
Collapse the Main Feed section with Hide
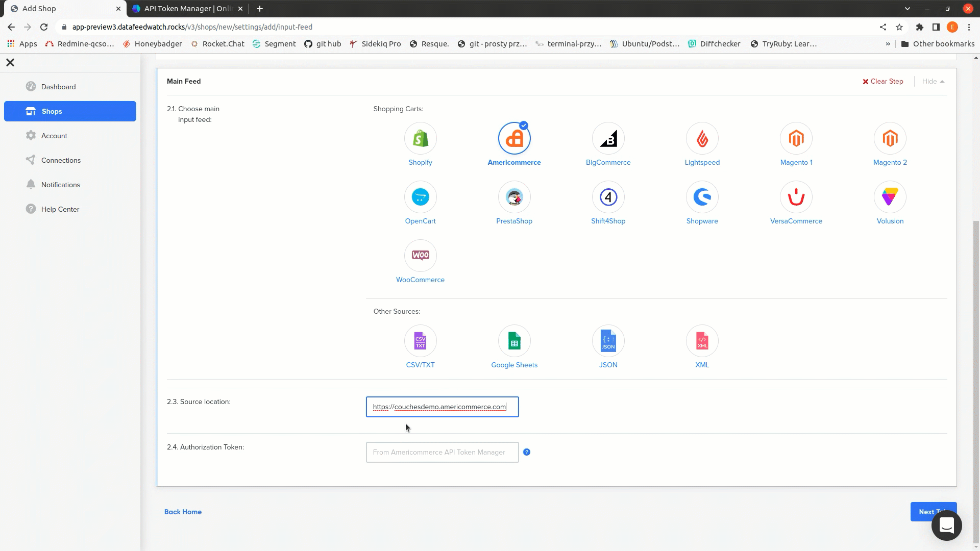click(x=933, y=81)
